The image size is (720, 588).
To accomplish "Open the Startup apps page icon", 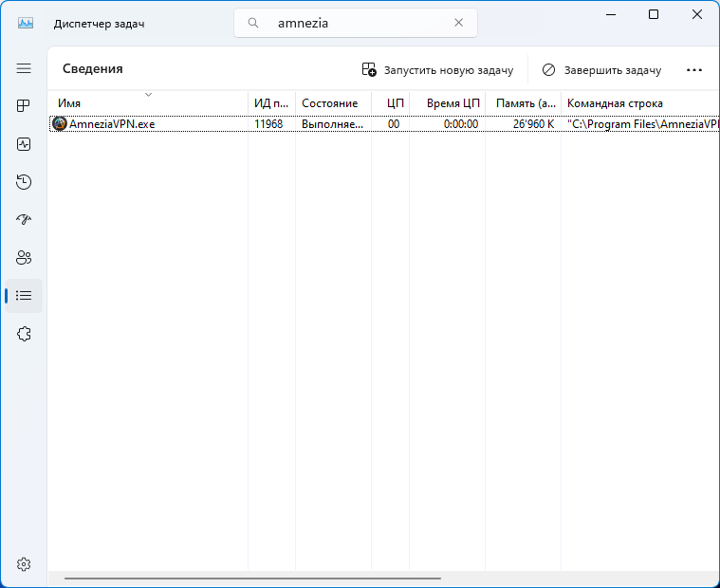I will point(24,220).
